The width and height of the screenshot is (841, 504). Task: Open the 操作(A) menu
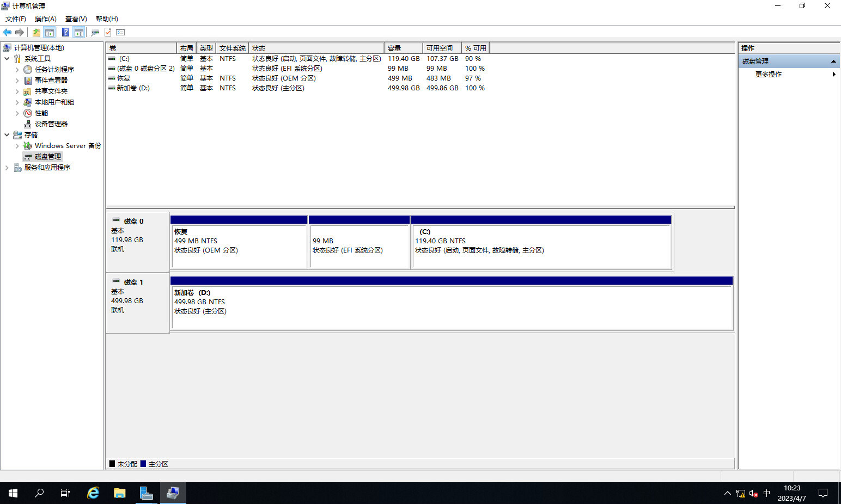tap(45, 19)
